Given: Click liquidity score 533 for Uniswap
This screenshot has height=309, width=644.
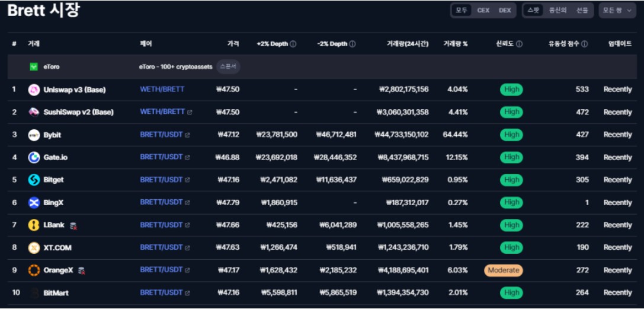Looking at the screenshot, I should coord(582,90).
